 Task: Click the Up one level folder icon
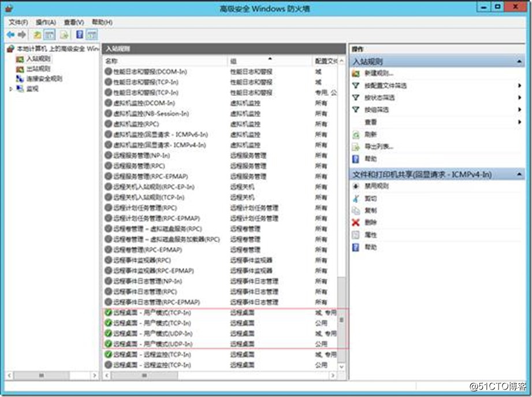(38, 35)
